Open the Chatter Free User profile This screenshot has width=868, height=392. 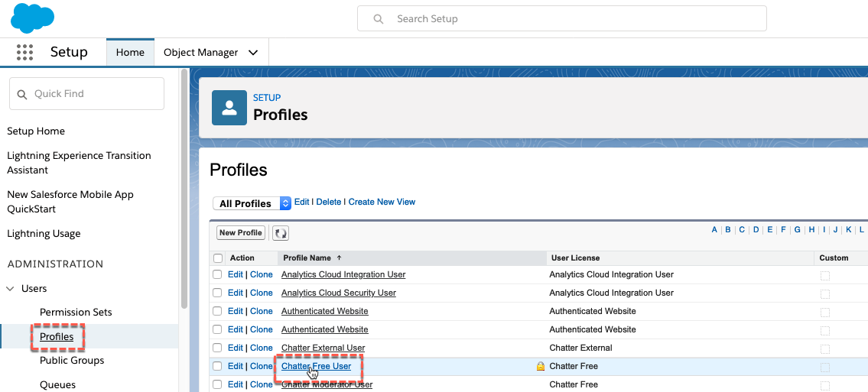tap(316, 366)
